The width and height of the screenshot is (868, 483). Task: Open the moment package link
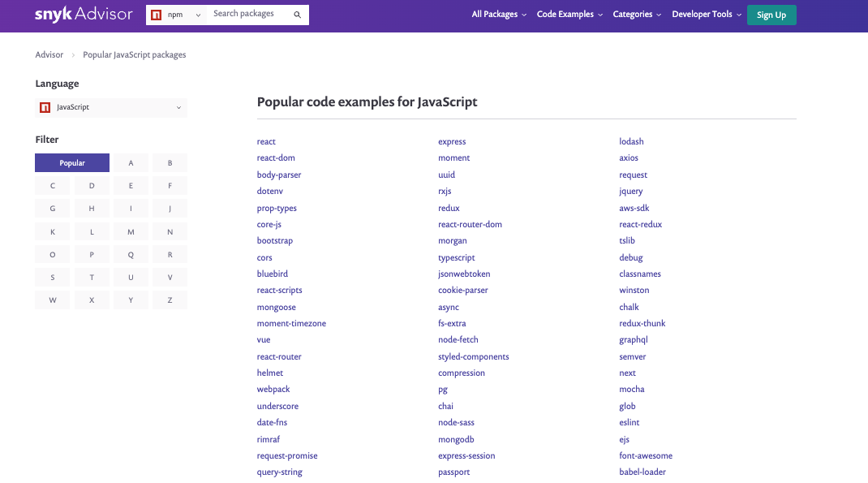coord(454,157)
